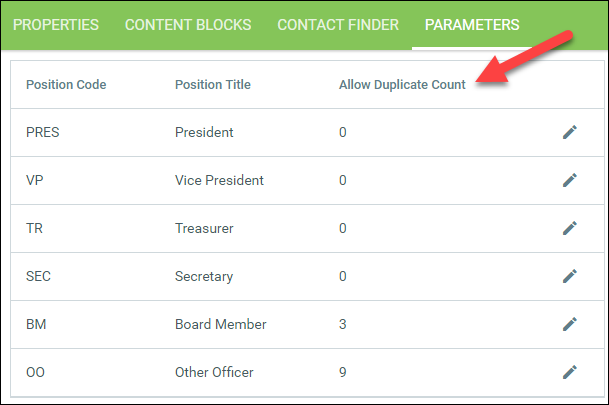Select the Parameters tab
Image resolution: width=609 pixels, height=405 pixels.
pos(472,24)
